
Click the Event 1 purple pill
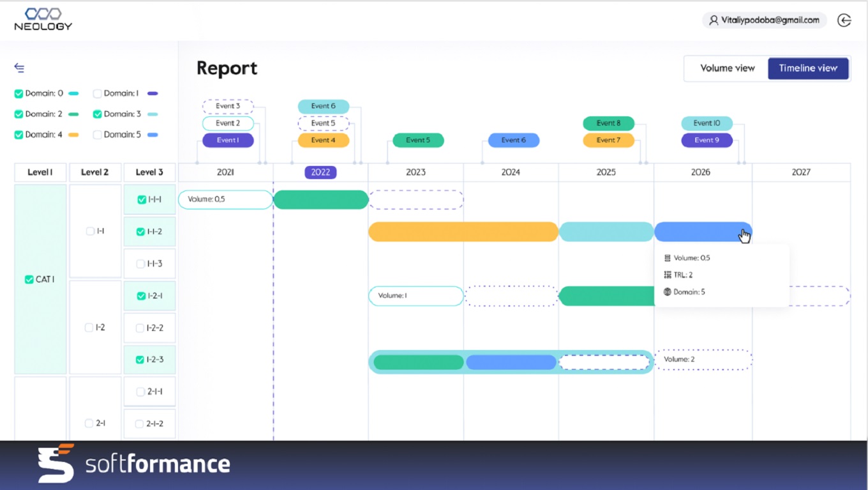pyautogui.click(x=228, y=141)
